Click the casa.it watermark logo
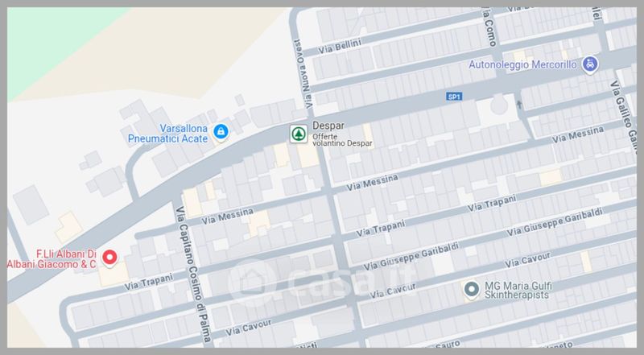The width and height of the screenshot is (644, 355). [x=320, y=282]
